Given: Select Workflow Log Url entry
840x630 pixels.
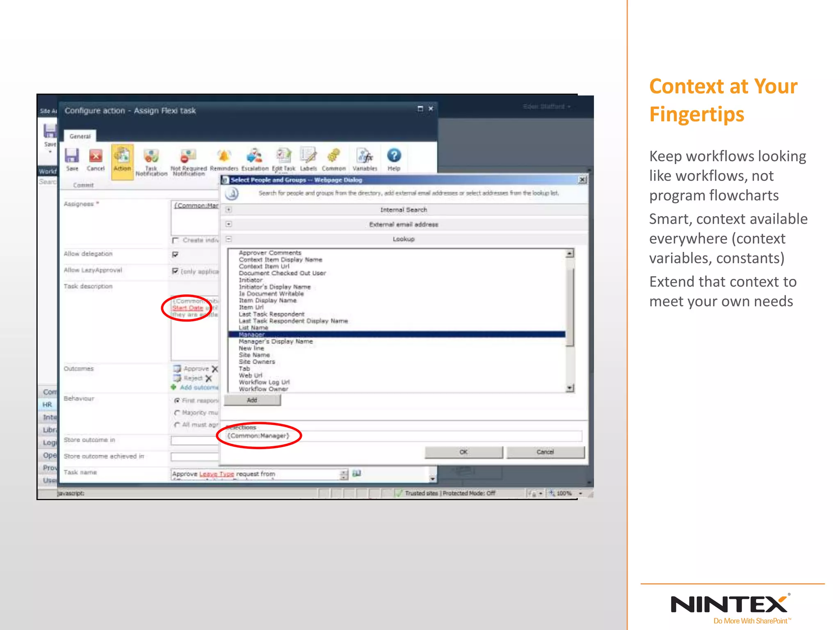Looking at the screenshot, I should click(264, 382).
